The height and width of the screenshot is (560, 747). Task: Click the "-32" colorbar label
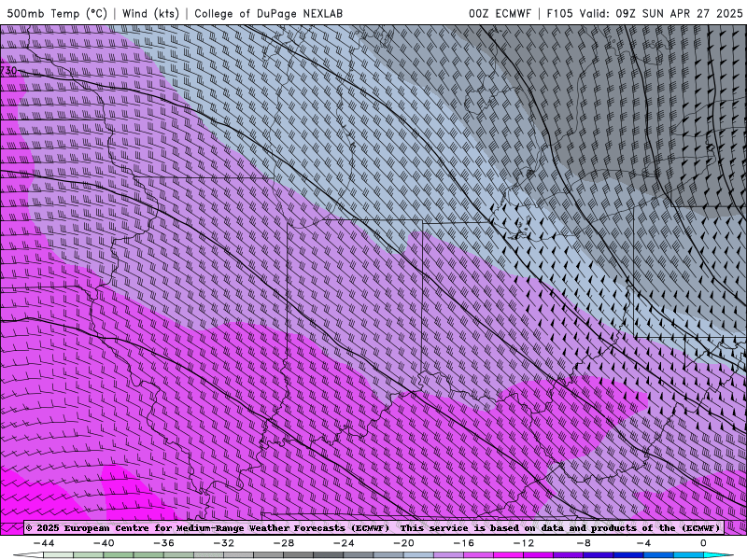pos(224,543)
